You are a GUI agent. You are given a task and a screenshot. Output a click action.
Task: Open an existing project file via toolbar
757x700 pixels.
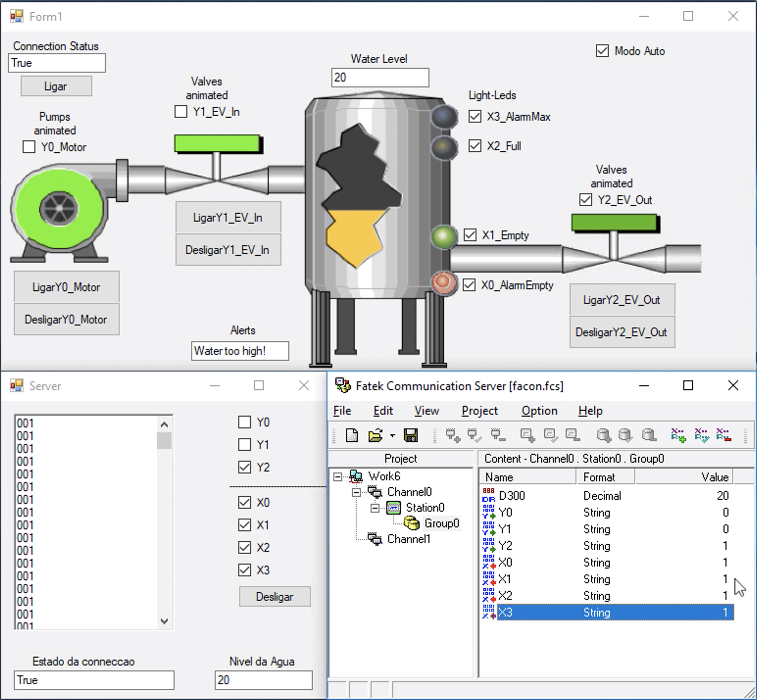pyautogui.click(x=375, y=435)
